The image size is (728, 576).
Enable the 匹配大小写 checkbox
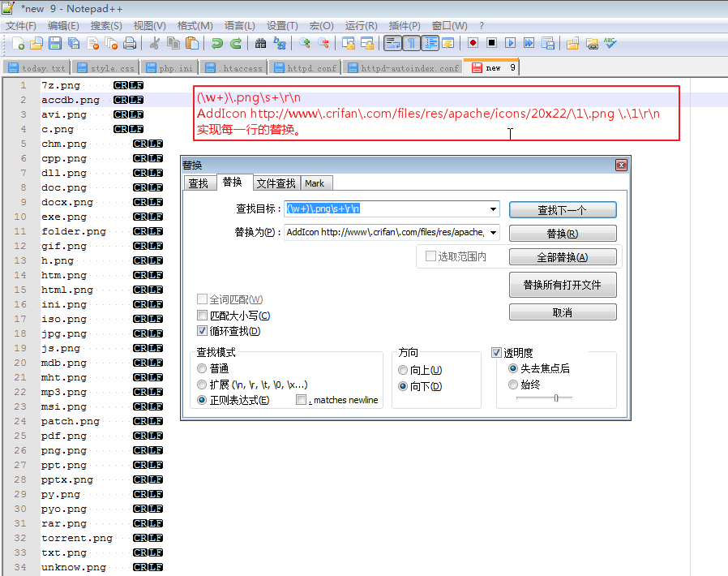click(202, 315)
